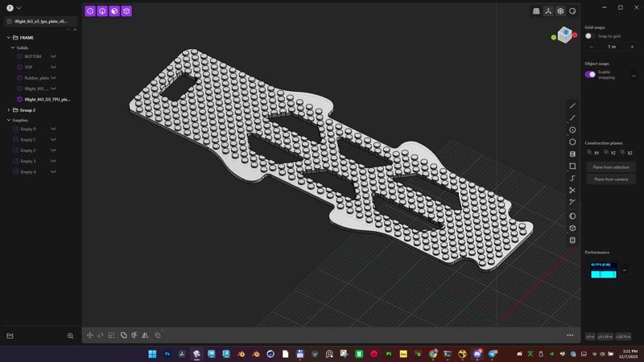Activate the Rotate command icon
The width and height of the screenshot is (644, 362).
coord(101,335)
